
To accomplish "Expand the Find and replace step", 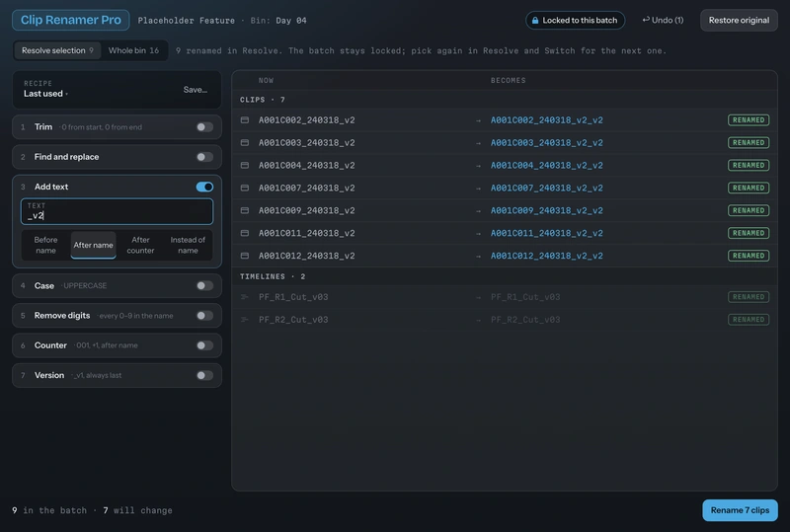I will click(x=117, y=157).
